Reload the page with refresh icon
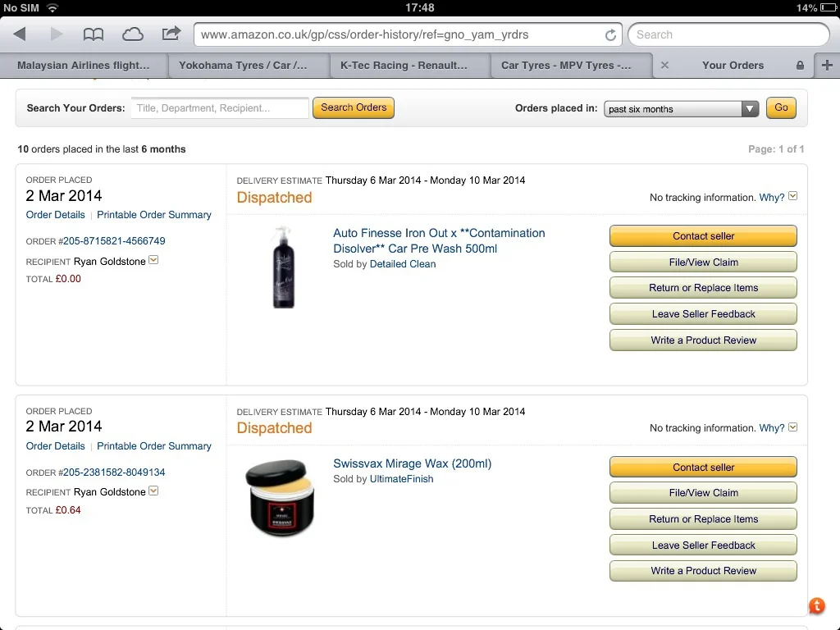Viewport: 840px width, 630px height. pos(610,34)
